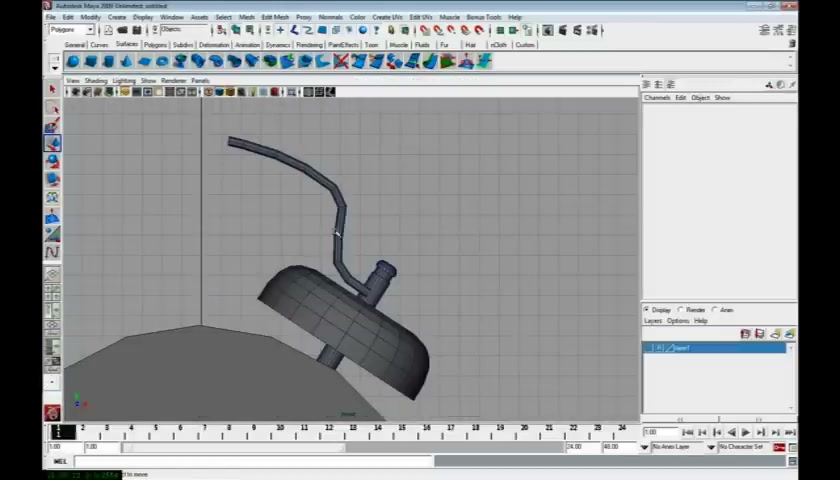Click the blue sphere icon on the status line

(x=363, y=31)
